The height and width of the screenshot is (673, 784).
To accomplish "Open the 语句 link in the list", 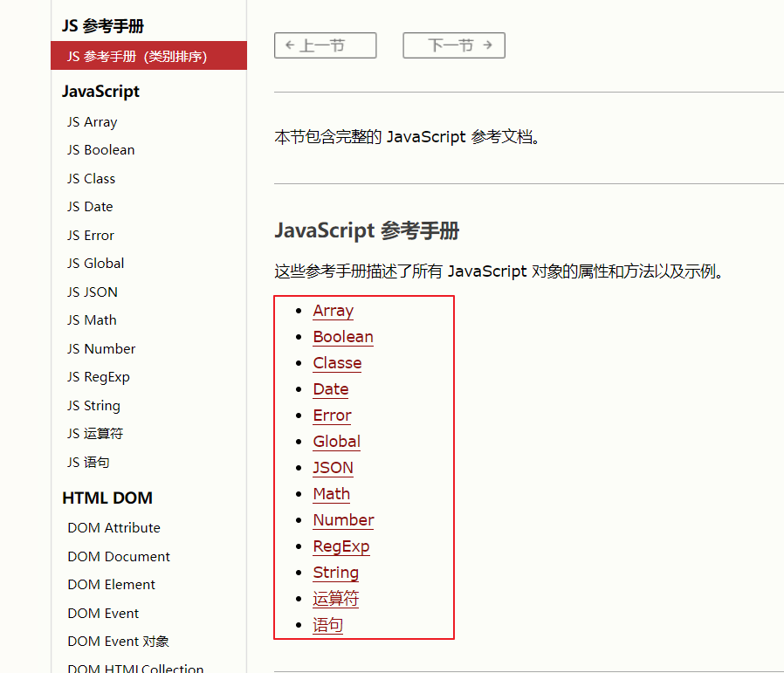I will (327, 625).
